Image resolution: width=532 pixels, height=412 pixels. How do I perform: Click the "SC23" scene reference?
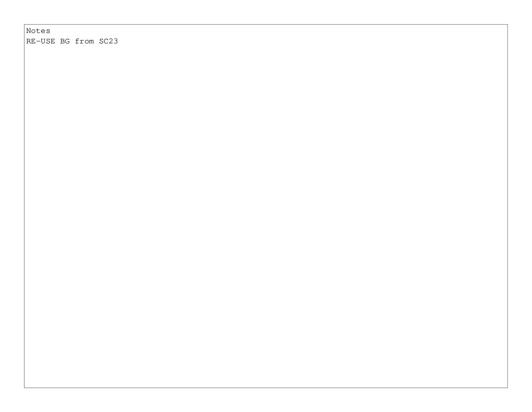[109, 41]
